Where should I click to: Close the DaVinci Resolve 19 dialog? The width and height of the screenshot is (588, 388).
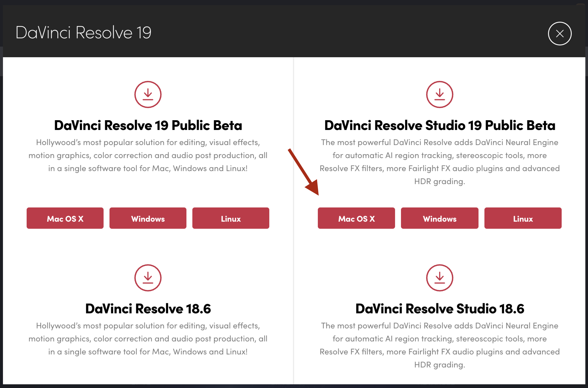(560, 33)
